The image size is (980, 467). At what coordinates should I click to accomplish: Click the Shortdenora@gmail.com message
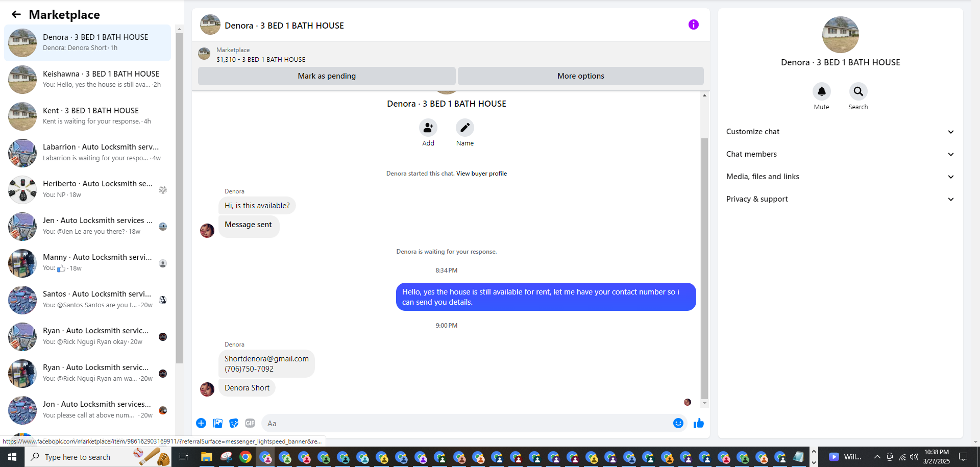click(x=266, y=364)
